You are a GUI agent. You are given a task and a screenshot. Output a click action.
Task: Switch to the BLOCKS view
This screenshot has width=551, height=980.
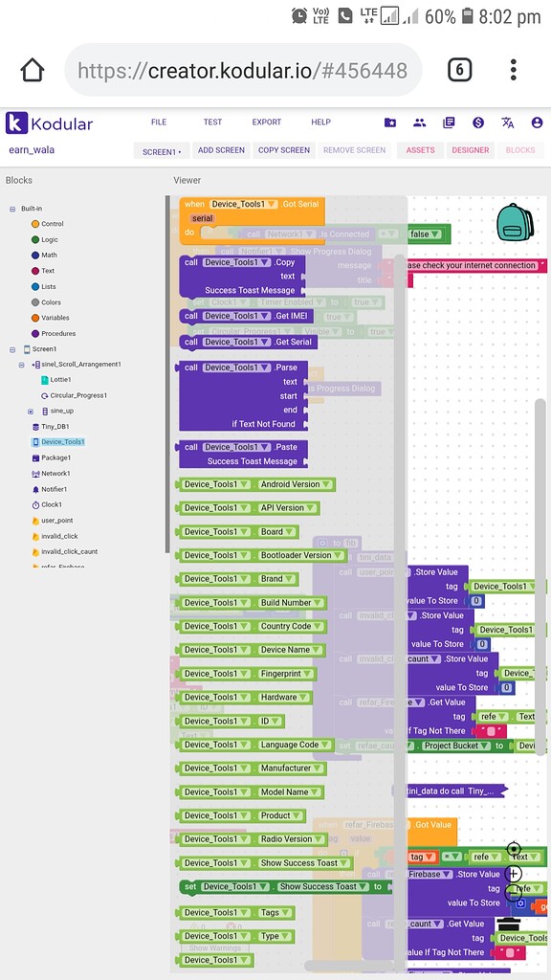(519, 150)
